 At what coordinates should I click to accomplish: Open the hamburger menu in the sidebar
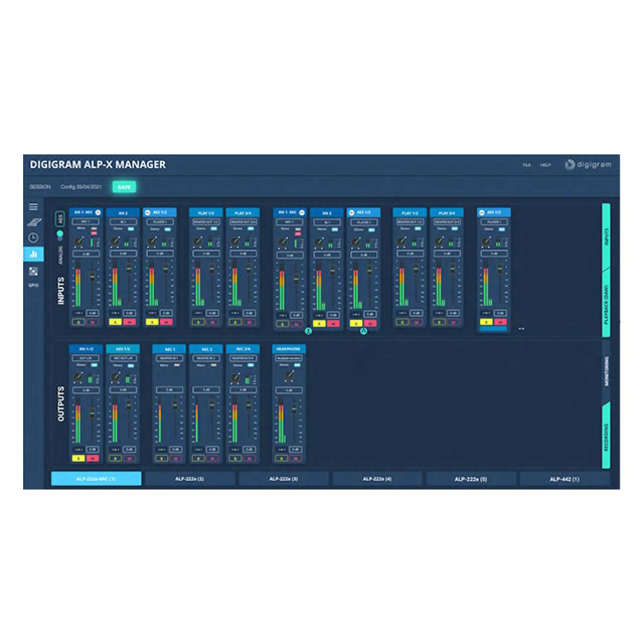[33, 207]
